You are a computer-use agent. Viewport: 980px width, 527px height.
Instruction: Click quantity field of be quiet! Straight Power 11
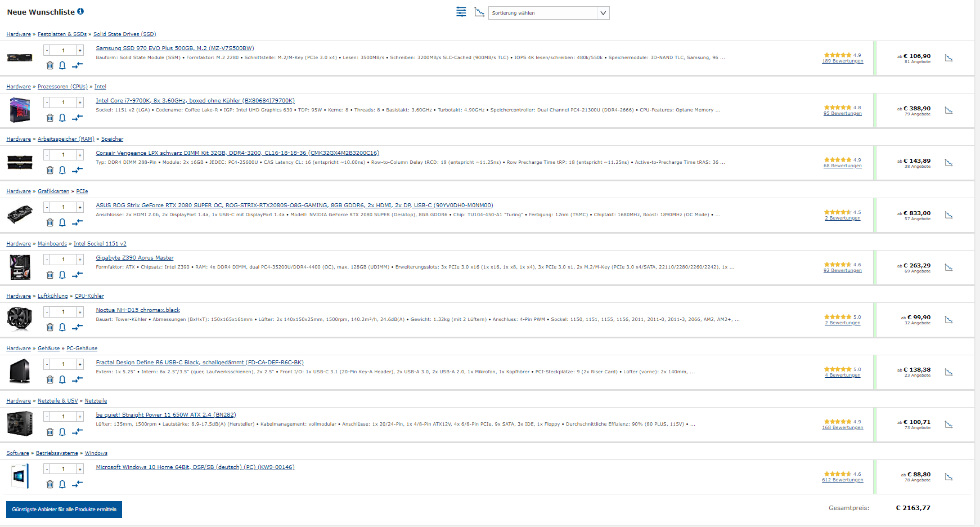(63, 417)
